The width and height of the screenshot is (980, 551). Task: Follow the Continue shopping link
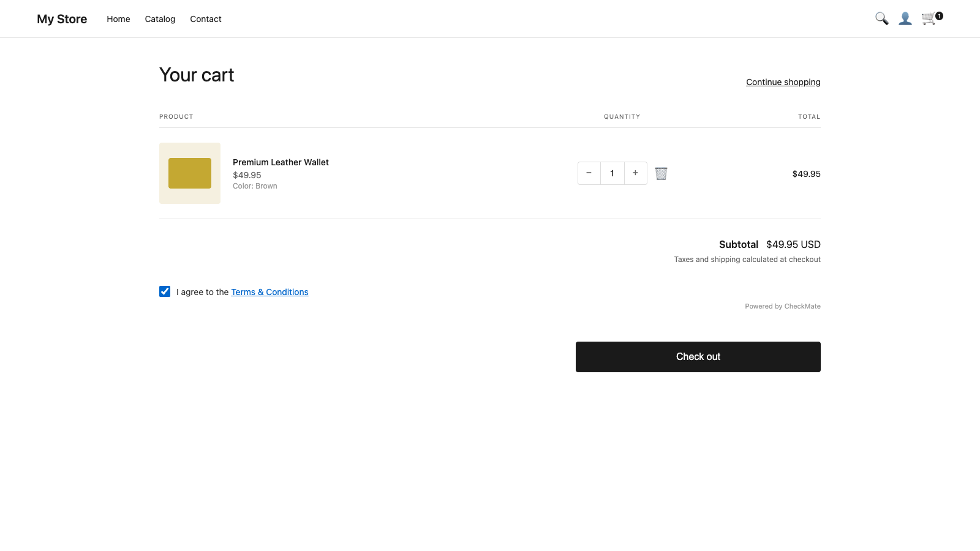coord(783,81)
